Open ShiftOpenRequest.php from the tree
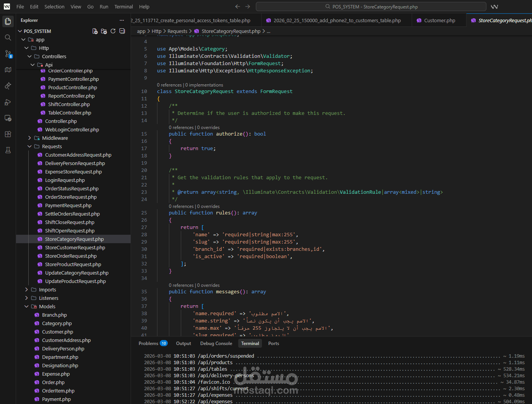 point(70,231)
